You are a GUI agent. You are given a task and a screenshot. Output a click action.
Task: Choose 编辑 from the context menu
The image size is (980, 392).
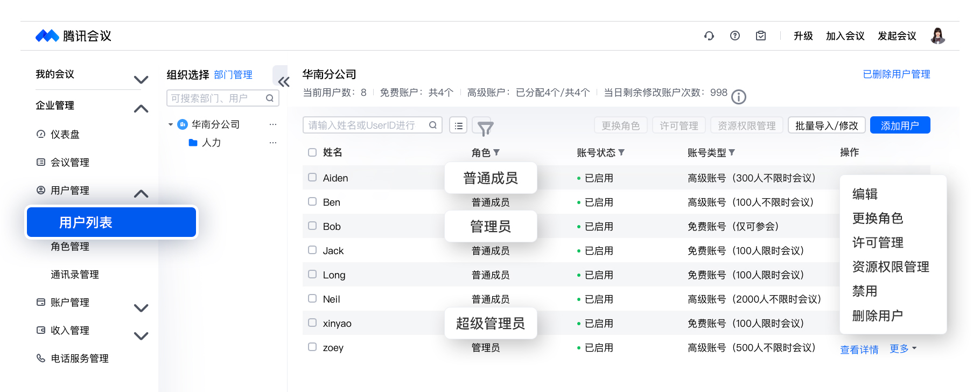pos(865,194)
